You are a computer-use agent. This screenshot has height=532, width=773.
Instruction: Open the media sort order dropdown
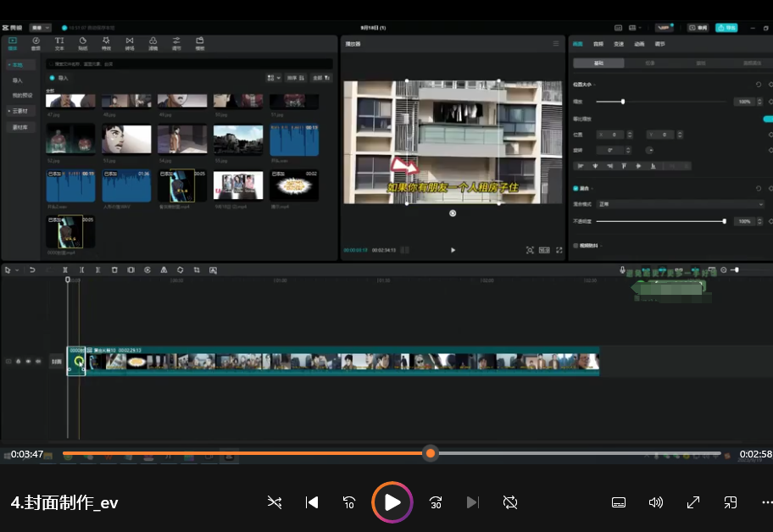296,78
